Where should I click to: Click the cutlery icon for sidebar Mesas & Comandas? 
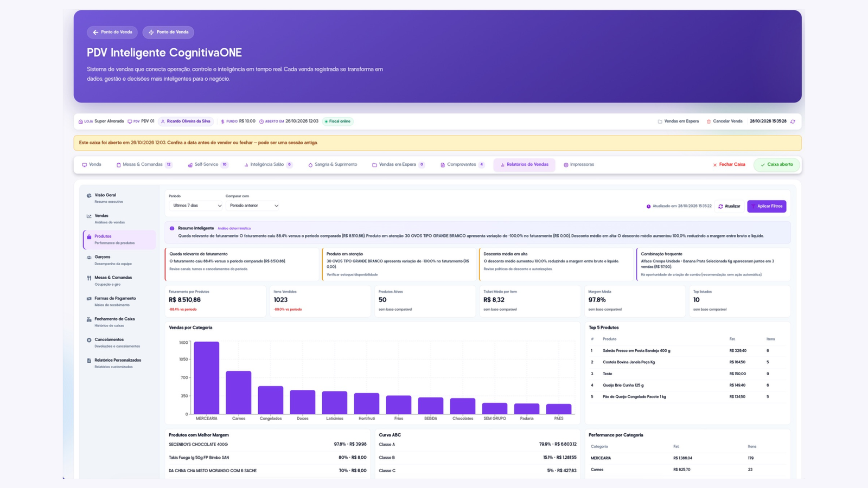pos(89,278)
